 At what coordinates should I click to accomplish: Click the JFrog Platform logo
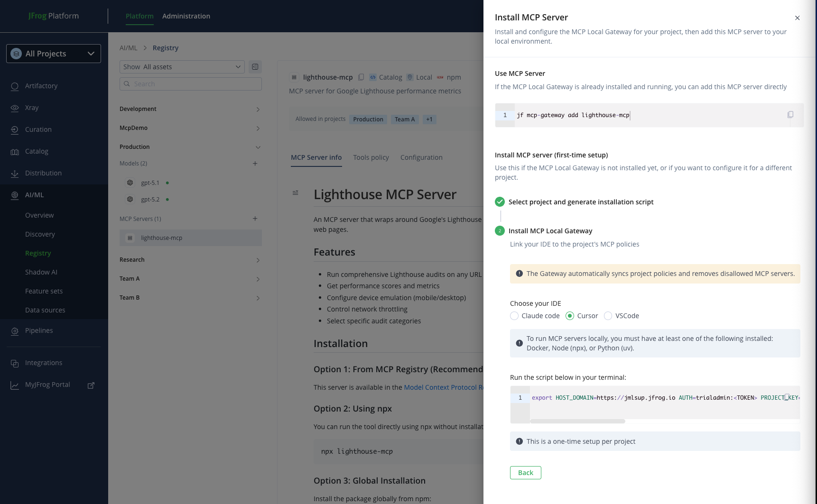(54, 16)
